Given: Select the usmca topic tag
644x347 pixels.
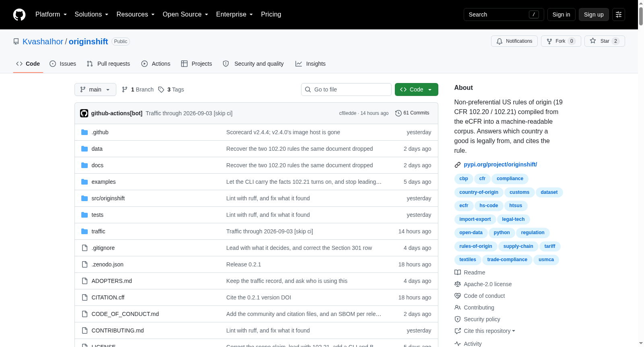Looking at the screenshot, I should click(x=546, y=260).
